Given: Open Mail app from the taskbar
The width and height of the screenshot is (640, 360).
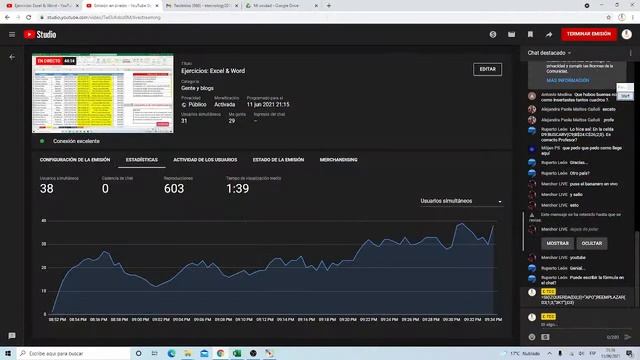Looking at the screenshot, I should [x=204, y=353].
